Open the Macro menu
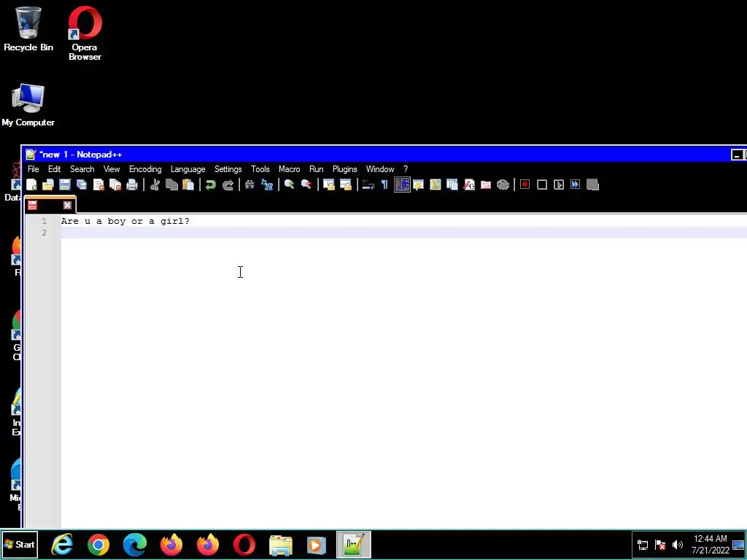Screen dimensions: 747x560 [289, 169]
